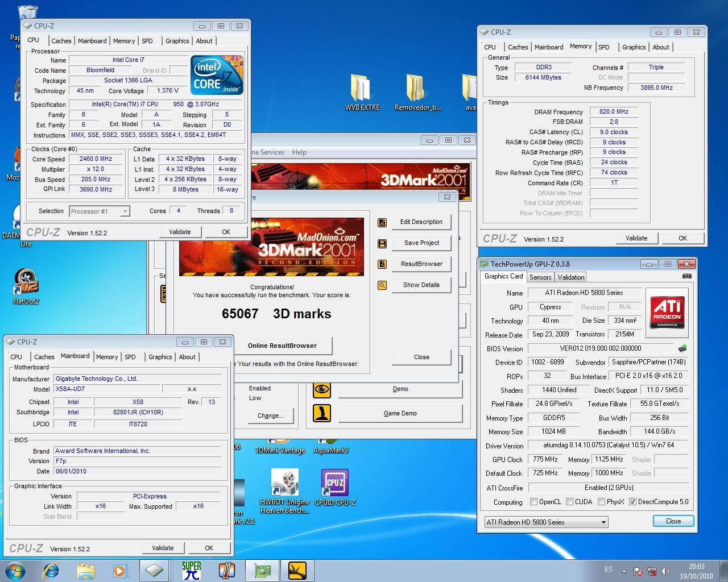Screen dimensions: 728x582
Task: Open the Help menu in 3DMark window
Action: [299, 152]
